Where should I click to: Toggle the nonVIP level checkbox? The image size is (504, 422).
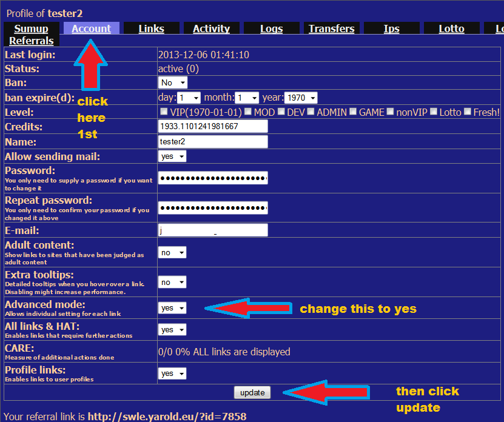tap(391, 112)
